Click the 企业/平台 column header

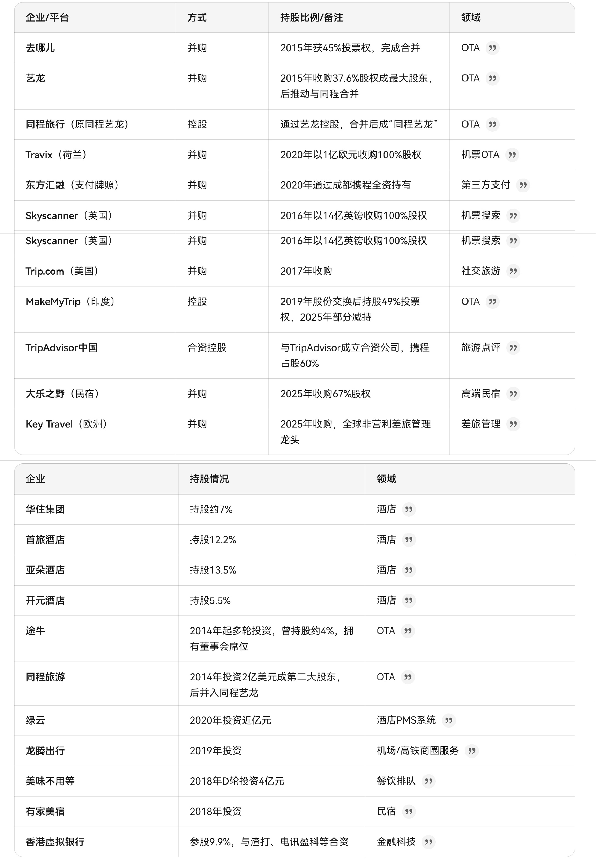tap(47, 18)
